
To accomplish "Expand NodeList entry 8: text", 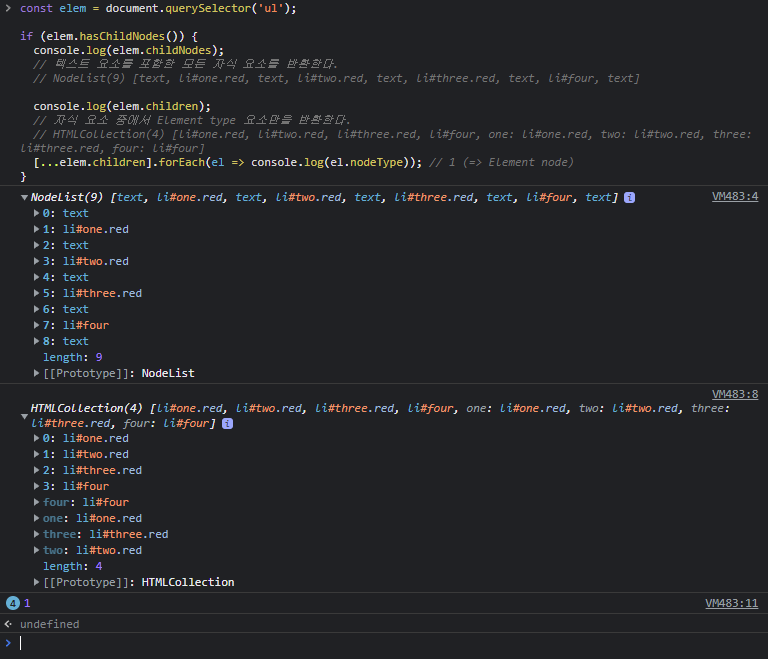I will [36, 341].
